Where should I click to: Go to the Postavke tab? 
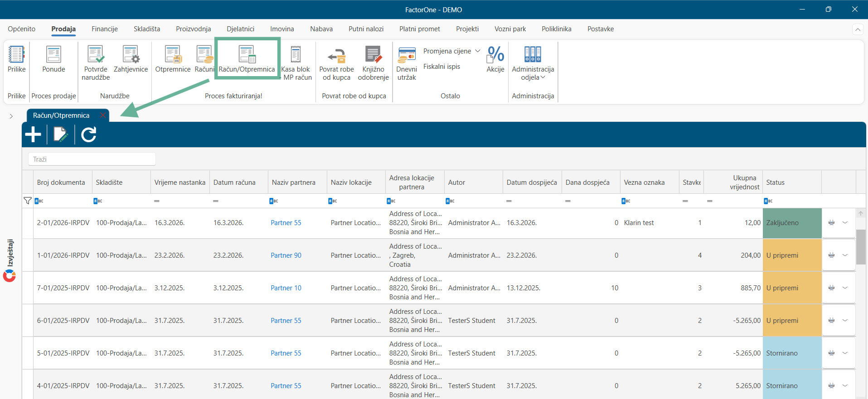click(x=601, y=29)
